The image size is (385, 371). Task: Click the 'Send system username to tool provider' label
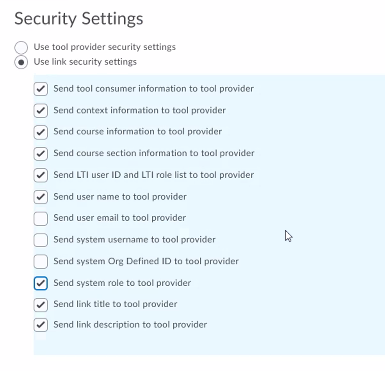coord(134,240)
